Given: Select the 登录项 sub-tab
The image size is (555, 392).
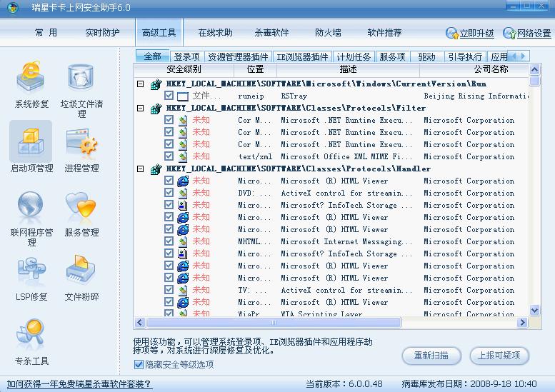Looking at the screenshot, I should coord(187,56).
